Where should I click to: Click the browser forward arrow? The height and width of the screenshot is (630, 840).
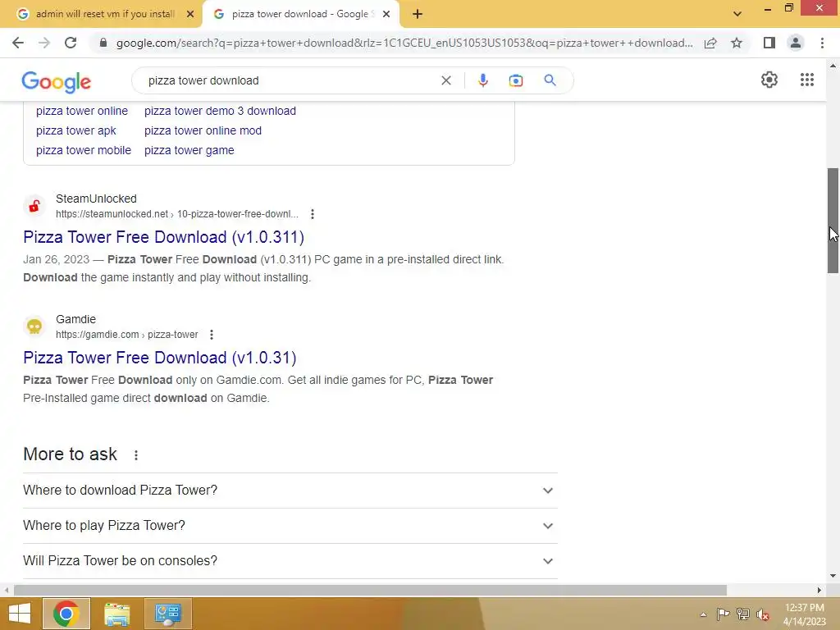[x=44, y=43]
